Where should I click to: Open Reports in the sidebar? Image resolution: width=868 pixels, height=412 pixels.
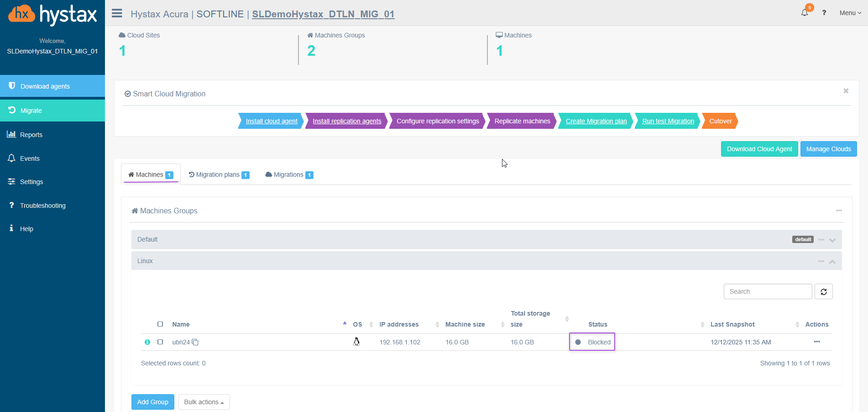(31, 135)
